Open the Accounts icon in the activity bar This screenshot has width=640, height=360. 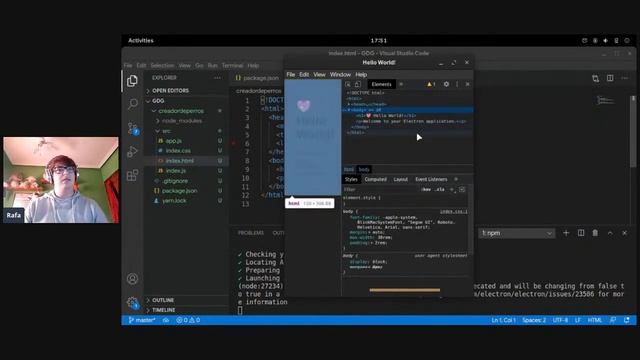click(x=132, y=279)
